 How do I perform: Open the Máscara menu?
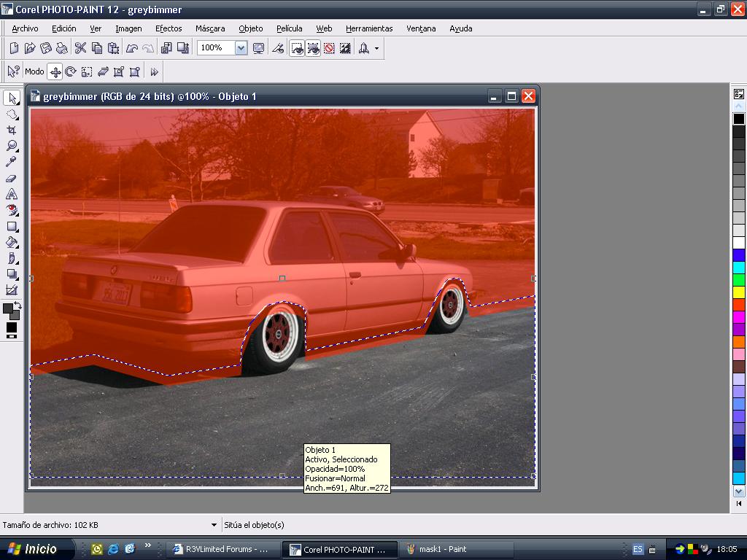(x=210, y=28)
